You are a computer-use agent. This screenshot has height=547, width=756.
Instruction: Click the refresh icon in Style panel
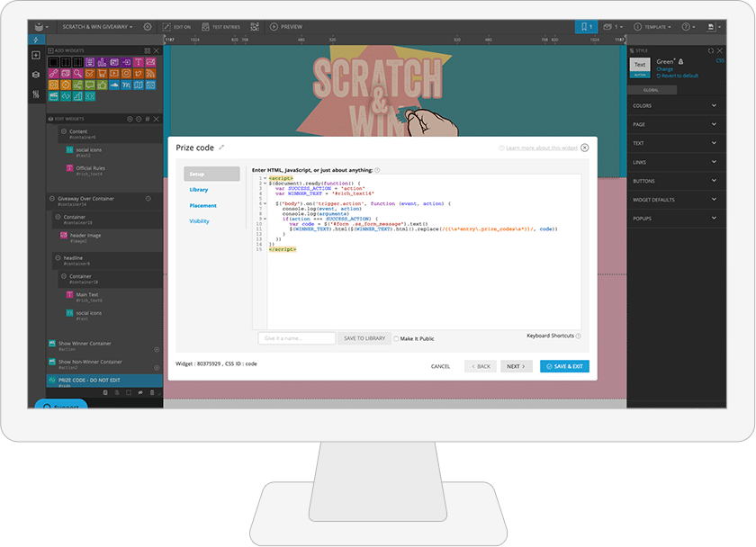[711, 50]
